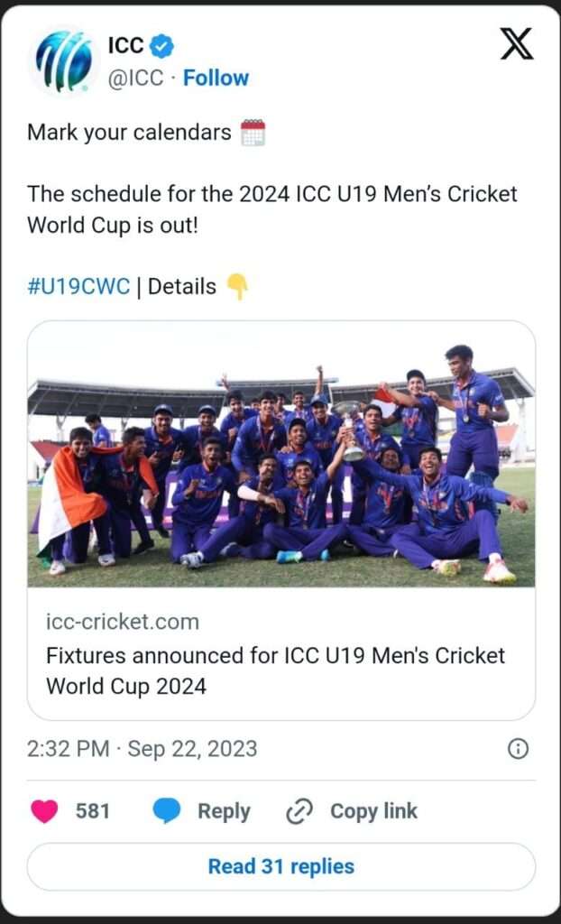The image size is (561, 924).
Task: Click the Reply text label
Action: tap(224, 811)
